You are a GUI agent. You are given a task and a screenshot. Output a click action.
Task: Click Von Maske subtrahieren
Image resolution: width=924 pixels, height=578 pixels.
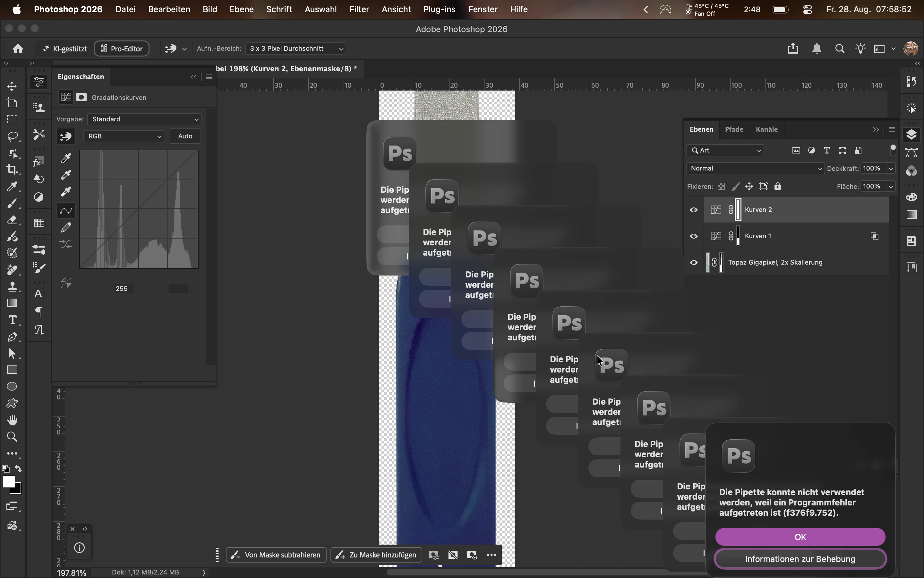click(x=276, y=555)
